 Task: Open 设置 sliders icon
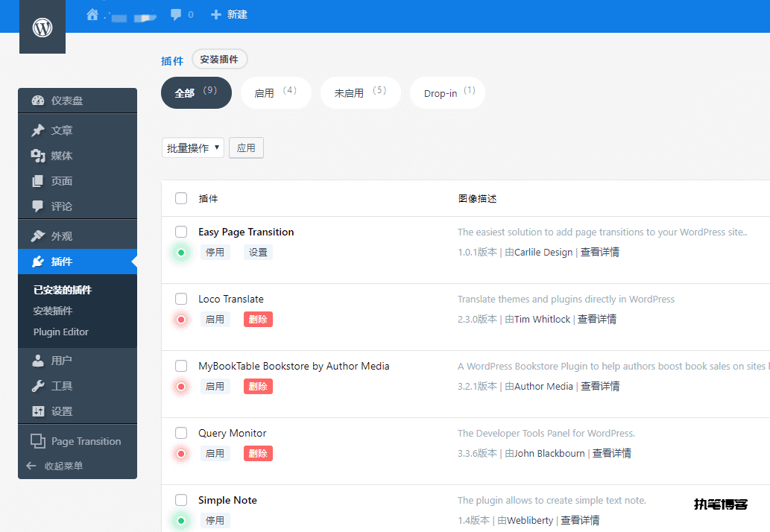(x=38, y=411)
